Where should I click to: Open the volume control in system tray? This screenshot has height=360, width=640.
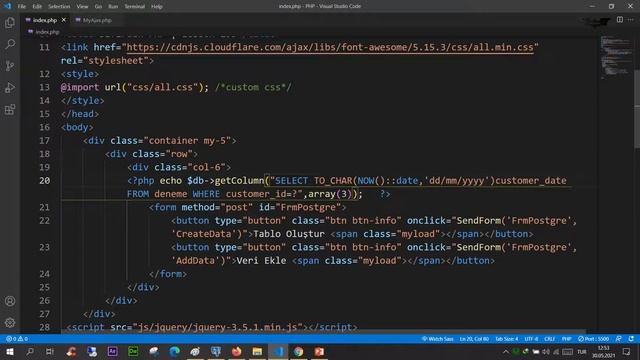[x=546, y=351]
